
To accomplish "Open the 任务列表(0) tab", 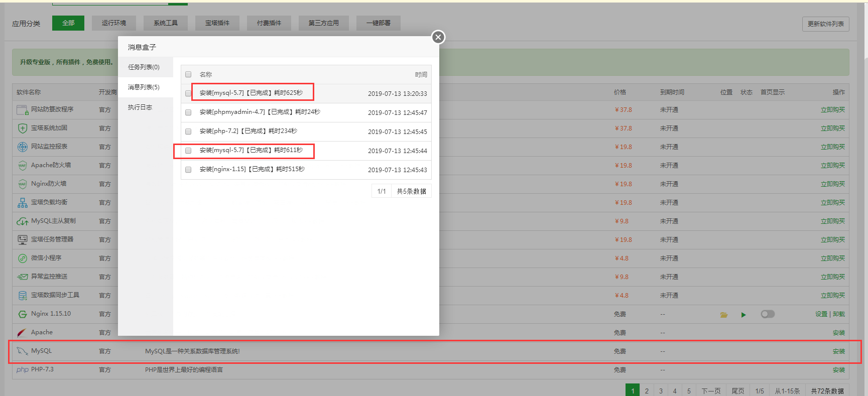I will click(x=146, y=67).
